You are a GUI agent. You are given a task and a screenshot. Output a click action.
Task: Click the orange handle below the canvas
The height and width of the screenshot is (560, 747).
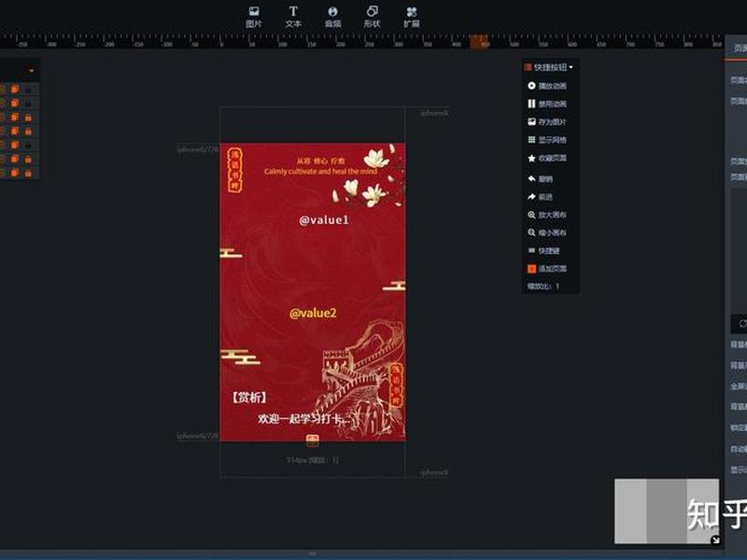(x=313, y=441)
